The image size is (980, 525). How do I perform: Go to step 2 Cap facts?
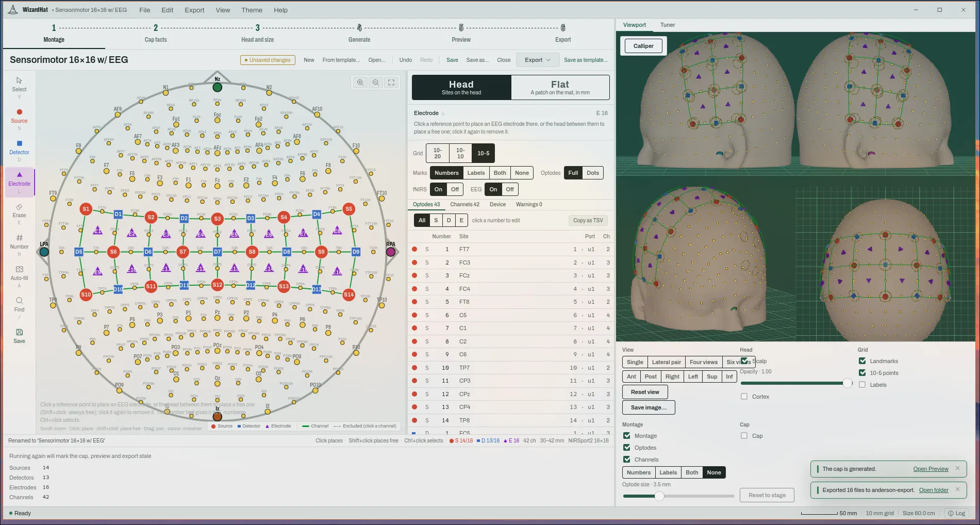pyautogui.click(x=155, y=34)
